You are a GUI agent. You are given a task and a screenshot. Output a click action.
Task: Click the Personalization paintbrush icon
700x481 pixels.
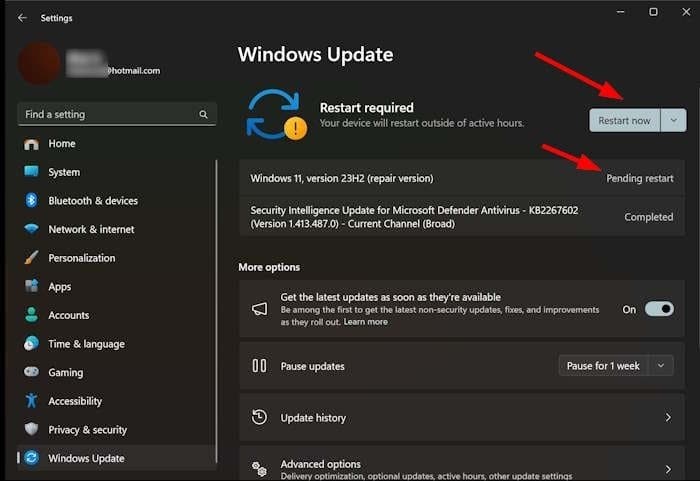coord(31,258)
